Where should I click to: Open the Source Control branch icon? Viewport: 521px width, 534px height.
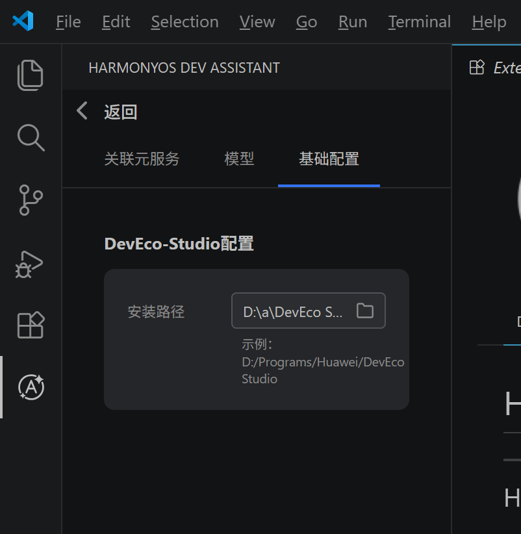coord(31,200)
